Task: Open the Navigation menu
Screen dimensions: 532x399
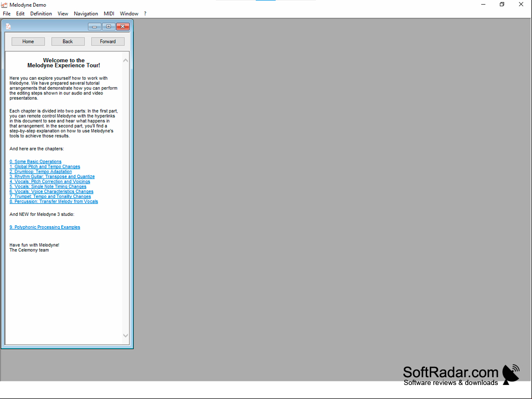Action: pyautogui.click(x=86, y=13)
